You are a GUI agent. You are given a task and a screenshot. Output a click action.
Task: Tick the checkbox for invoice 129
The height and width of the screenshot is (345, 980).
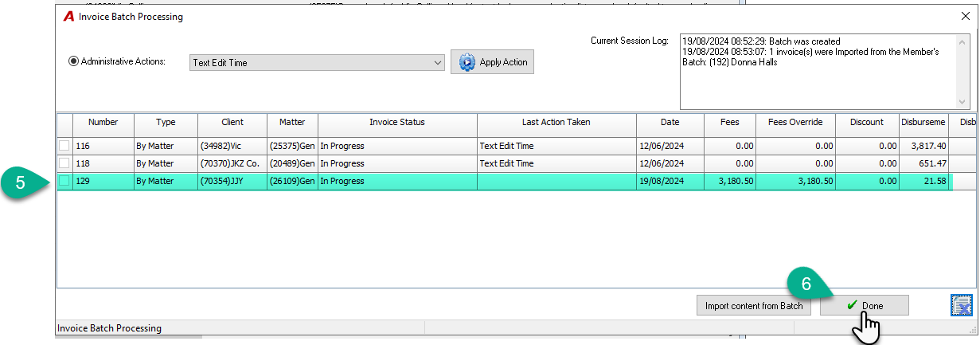pos(64,181)
